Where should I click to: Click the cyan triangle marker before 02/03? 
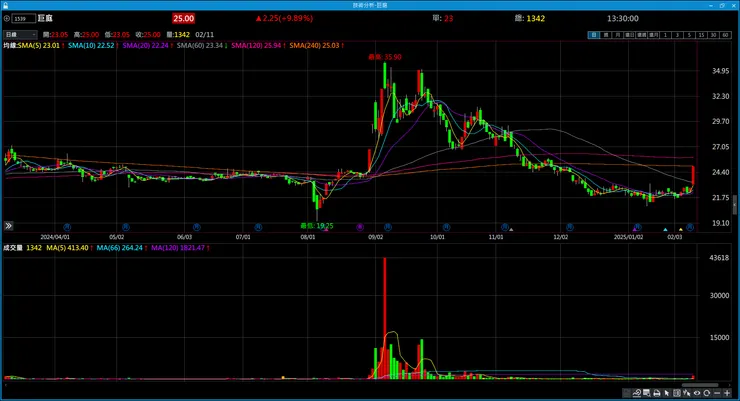tap(665, 230)
